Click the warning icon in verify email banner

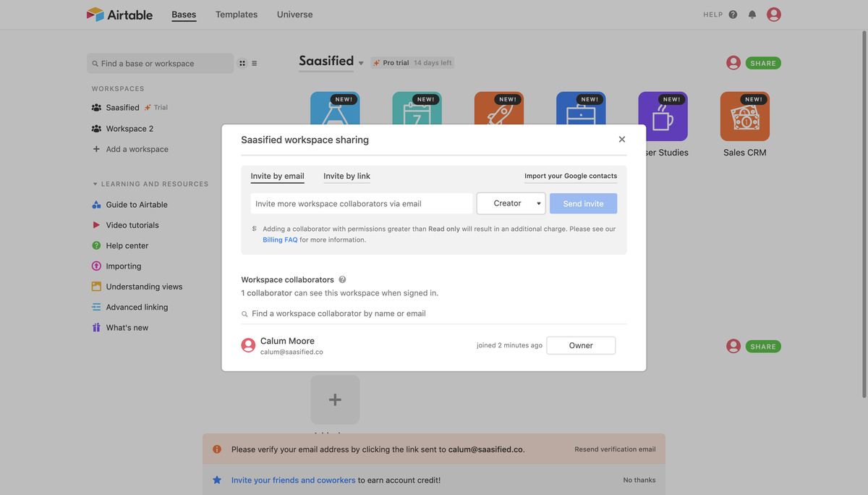[x=217, y=449]
